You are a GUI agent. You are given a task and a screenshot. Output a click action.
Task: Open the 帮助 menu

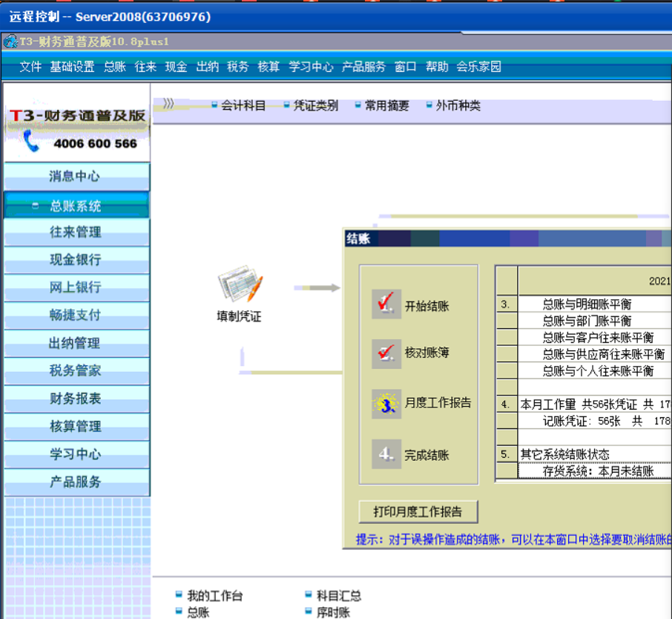tap(437, 67)
